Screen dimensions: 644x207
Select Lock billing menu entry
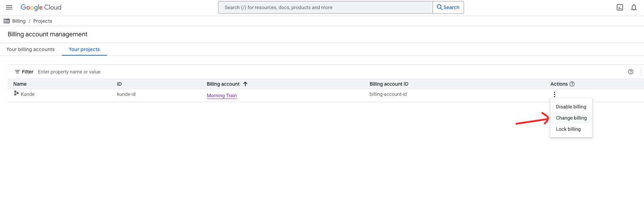(568, 129)
